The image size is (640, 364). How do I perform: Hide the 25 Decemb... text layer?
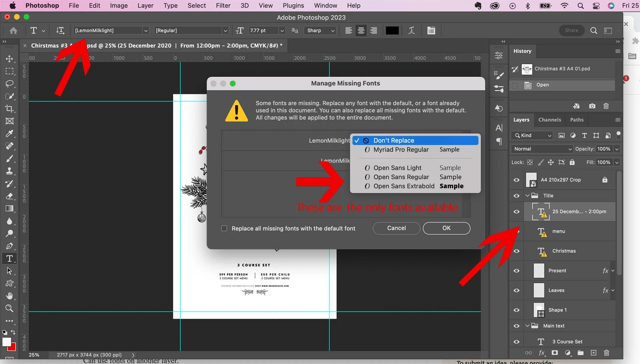click(x=517, y=212)
